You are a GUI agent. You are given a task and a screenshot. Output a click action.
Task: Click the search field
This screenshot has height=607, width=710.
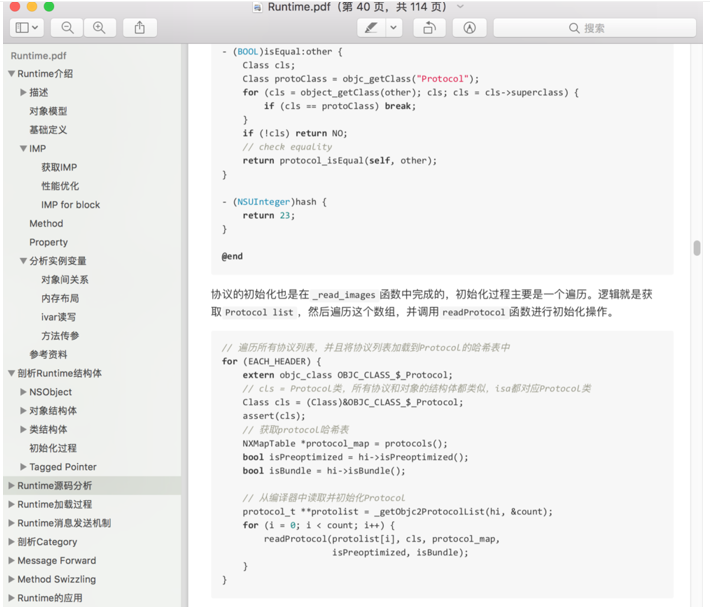(x=595, y=28)
